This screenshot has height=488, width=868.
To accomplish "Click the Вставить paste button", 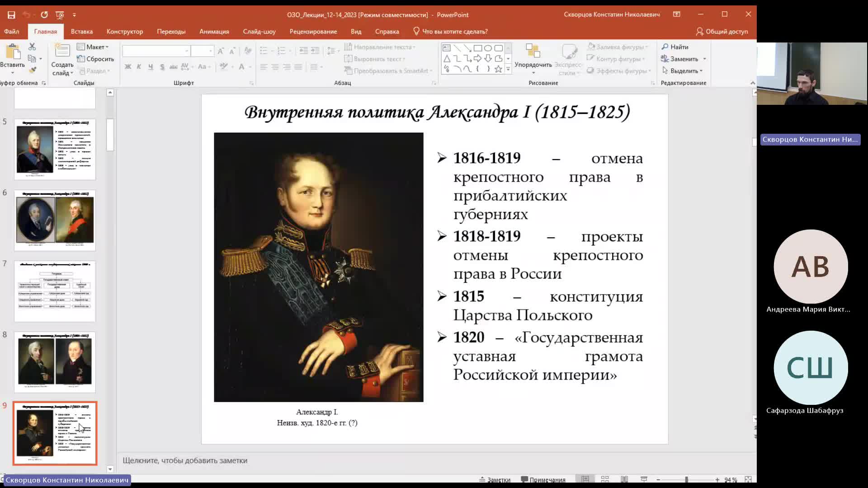I will coord(12,58).
